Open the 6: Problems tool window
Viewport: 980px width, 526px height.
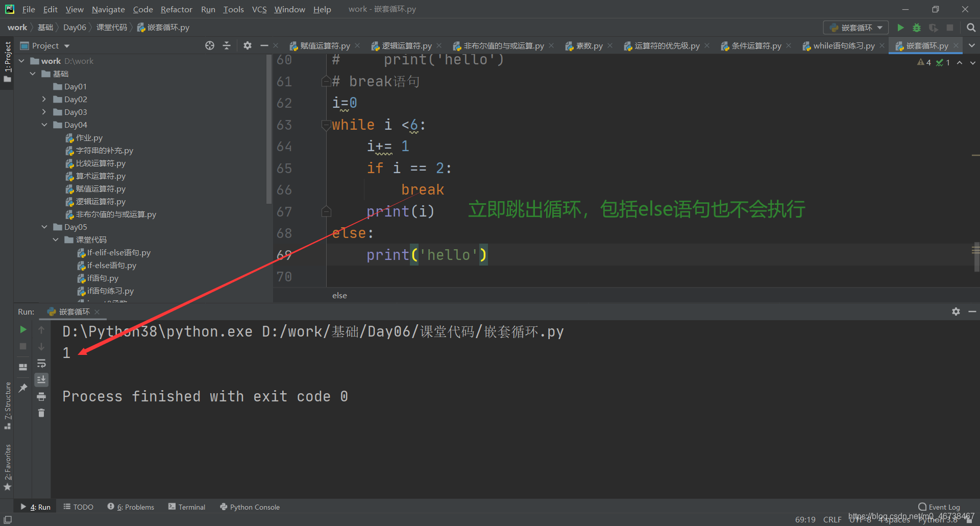(x=131, y=507)
